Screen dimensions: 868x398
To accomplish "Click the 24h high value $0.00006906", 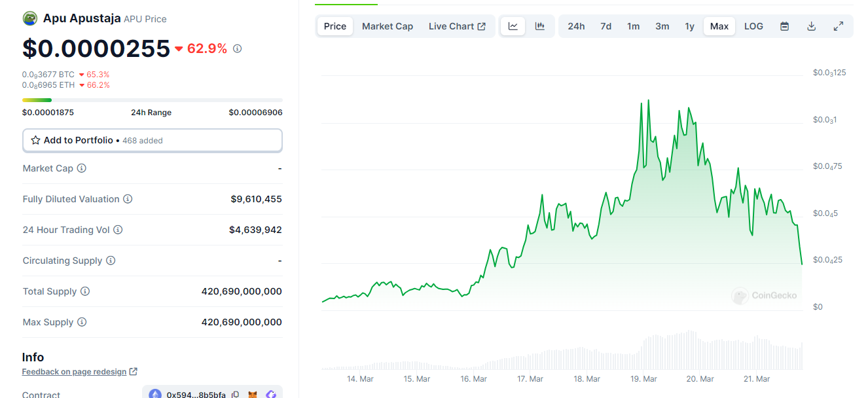I will tap(255, 113).
